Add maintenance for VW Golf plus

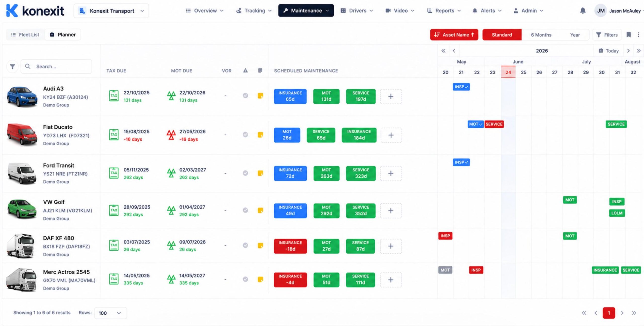click(391, 211)
